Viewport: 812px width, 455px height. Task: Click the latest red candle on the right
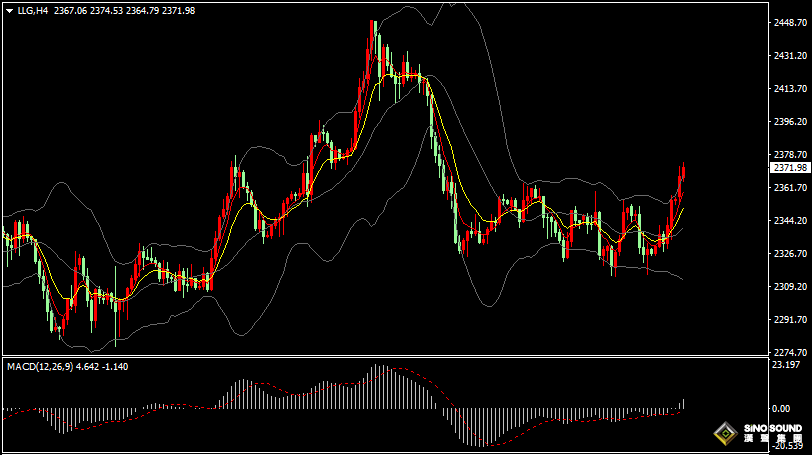(x=683, y=178)
